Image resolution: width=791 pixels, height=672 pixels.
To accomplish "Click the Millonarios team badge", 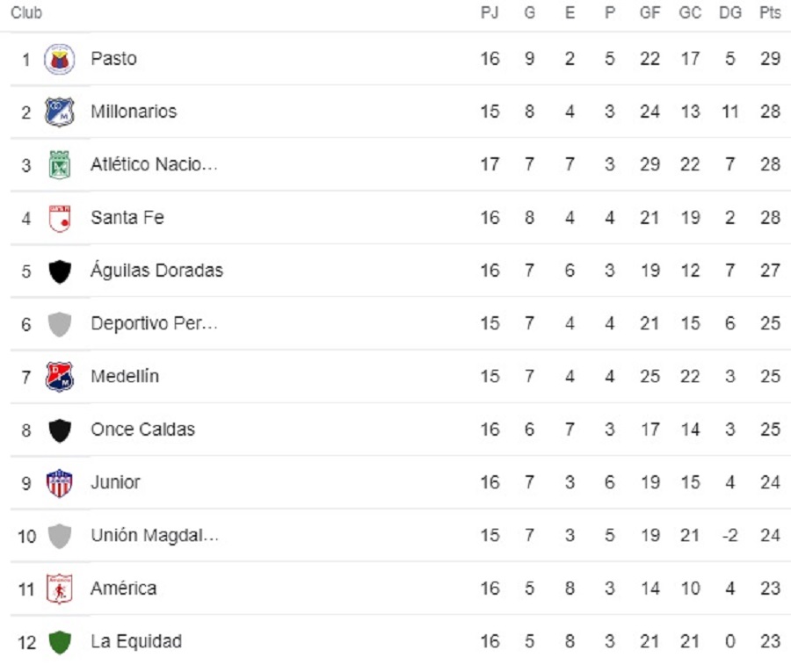I will 60,112.
